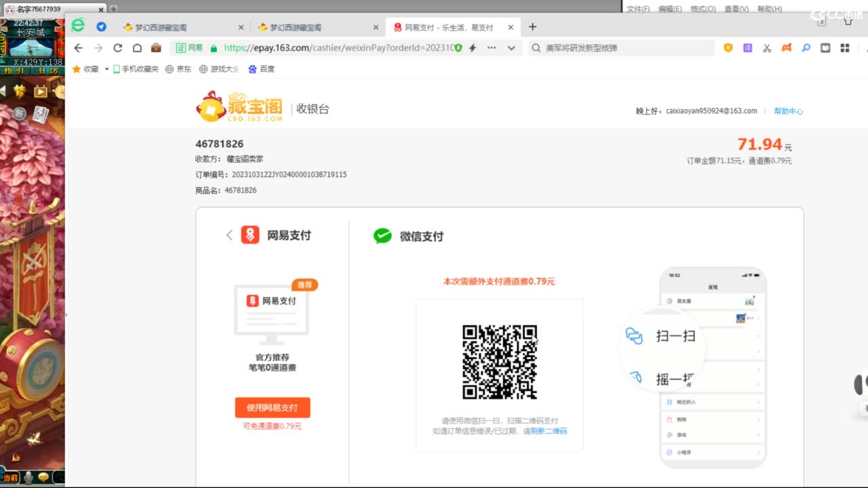Click the 使用网易支付 orange button

(273, 407)
